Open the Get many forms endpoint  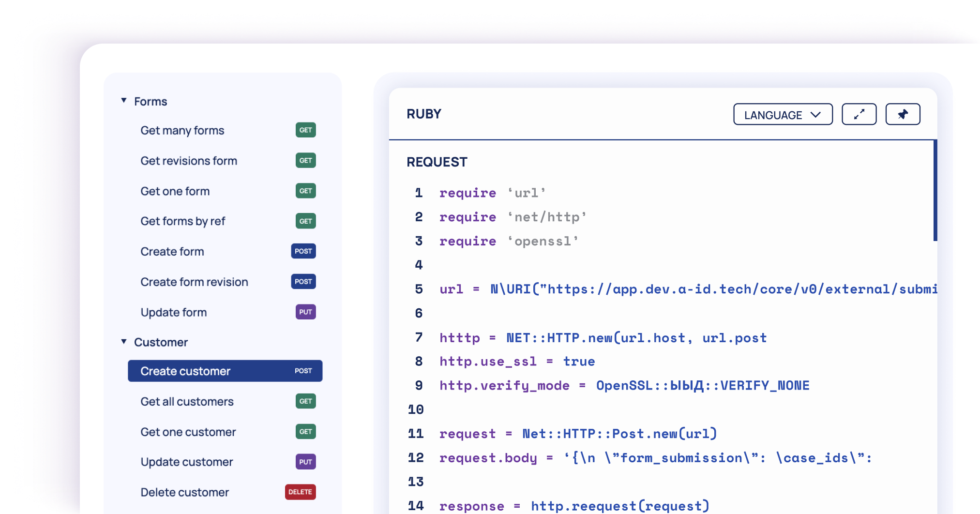(182, 130)
